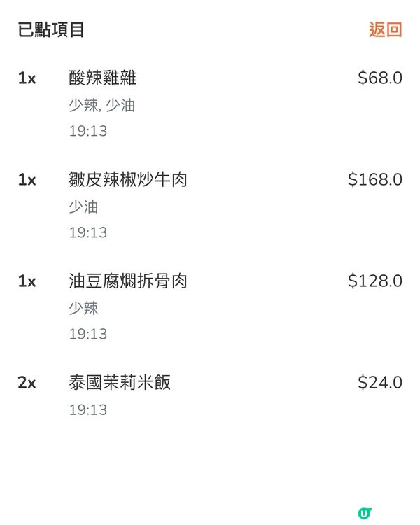420x525 pixels.
Task: Click the $24.0 price
Action: [379, 383]
